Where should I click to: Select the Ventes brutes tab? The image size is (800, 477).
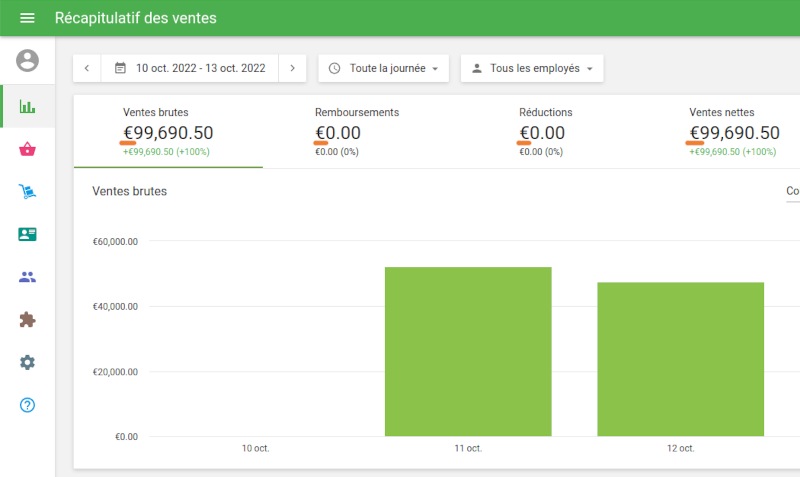(x=168, y=131)
